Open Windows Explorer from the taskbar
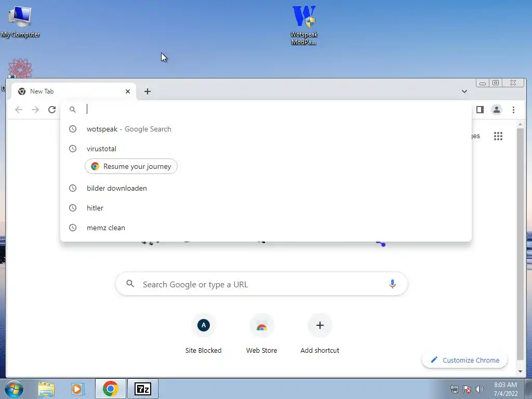Screen dimensions: 532x399 (x=46, y=389)
